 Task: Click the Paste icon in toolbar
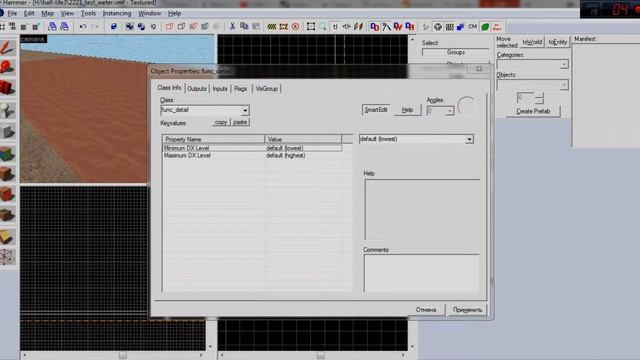point(256,27)
